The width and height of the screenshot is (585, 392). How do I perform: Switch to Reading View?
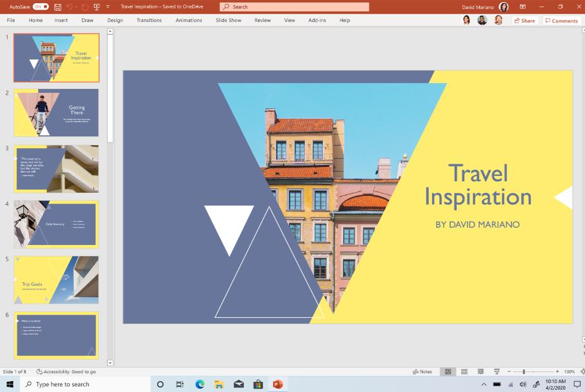(481, 371)
